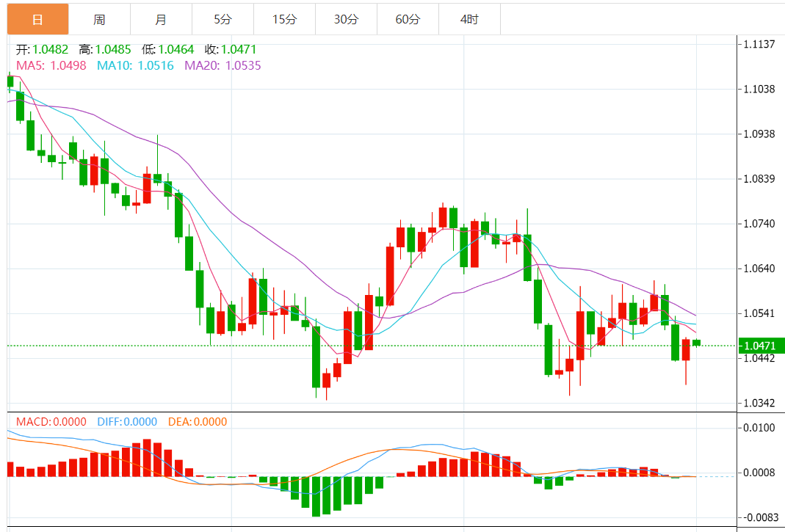
Task: Switch to the 周 weekly tab
Action: pyautogui.click(x=99, y=20)
